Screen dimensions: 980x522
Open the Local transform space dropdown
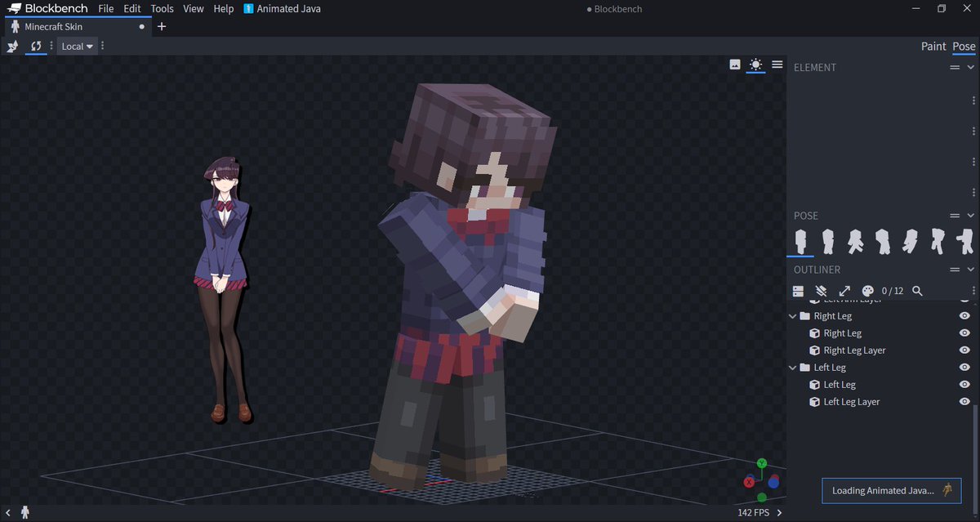[x=78, y=47]
